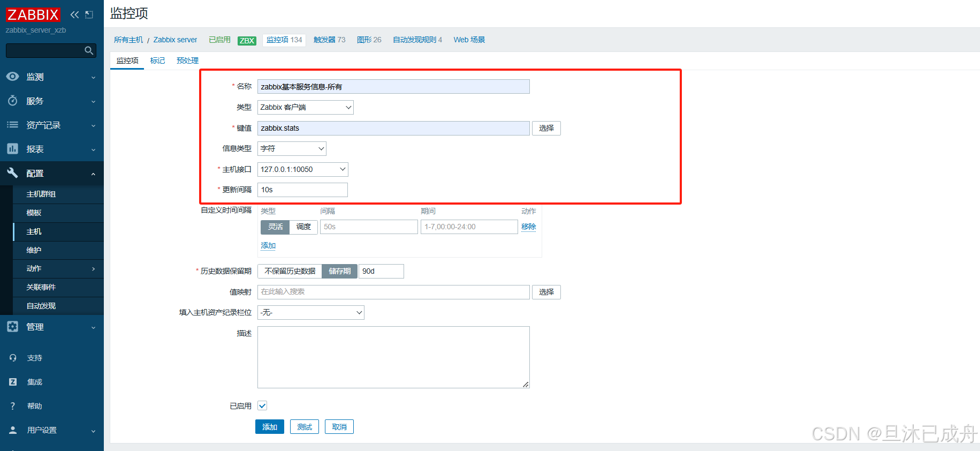Open Zabbix server breadcrumb link
The image size is (980, 451).
click(175, 40)
